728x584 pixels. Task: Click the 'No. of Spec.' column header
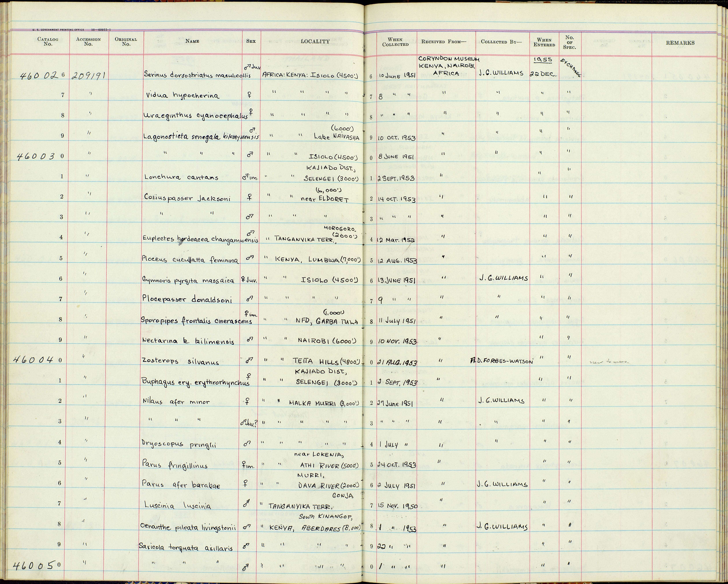click(x=569, y=42)
